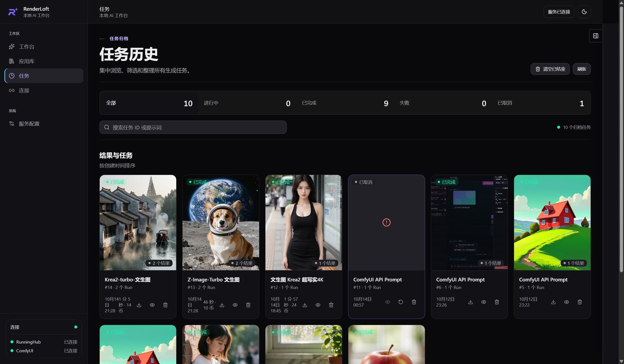Viewport: 624px width, 364px height.
Task: Click the RunningHub connection entry
Action: (44, 342)
